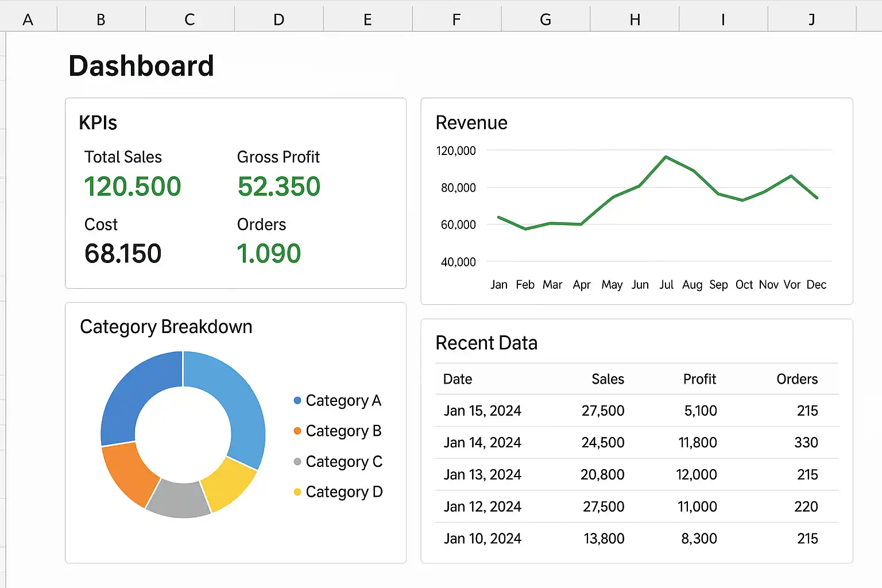Click column H header
This screenshot has width=882, height=588.
(x=635, y=20)
